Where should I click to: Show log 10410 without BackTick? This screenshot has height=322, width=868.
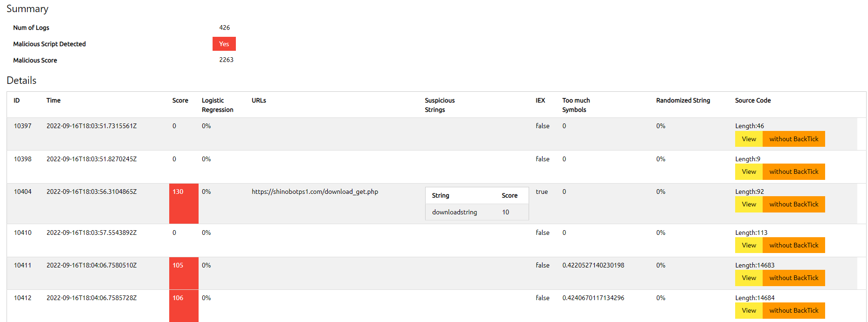(793, 245)
